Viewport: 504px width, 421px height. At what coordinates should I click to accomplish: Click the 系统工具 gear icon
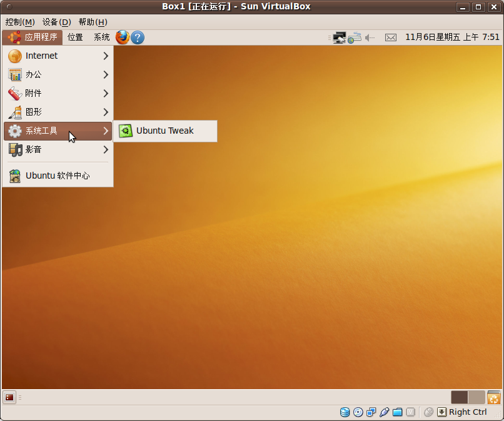[15, 131]
